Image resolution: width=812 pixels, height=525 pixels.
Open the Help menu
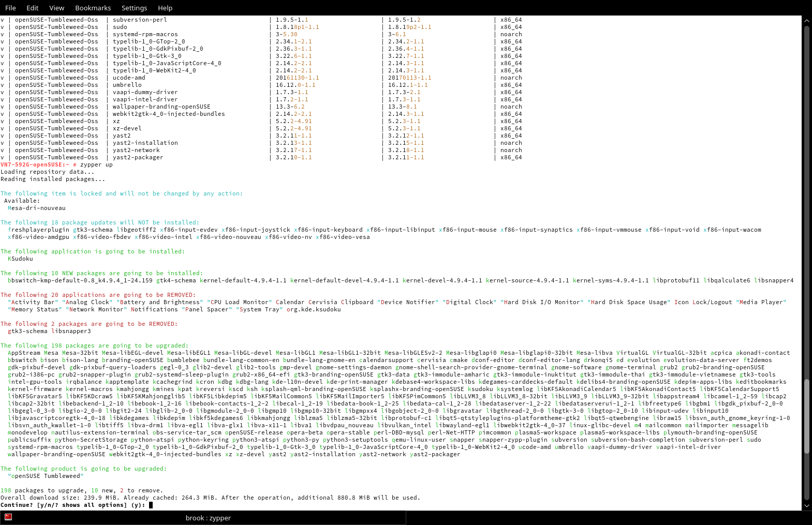165,8
